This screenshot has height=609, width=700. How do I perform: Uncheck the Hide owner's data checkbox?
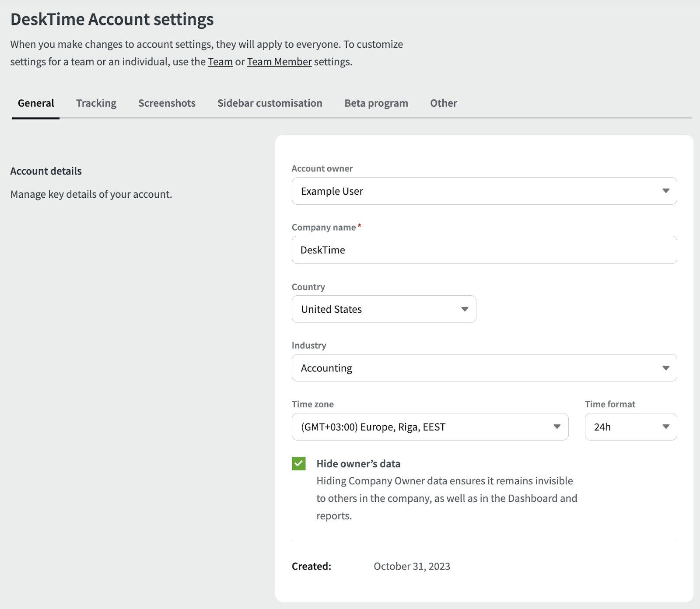click(299, 464)
